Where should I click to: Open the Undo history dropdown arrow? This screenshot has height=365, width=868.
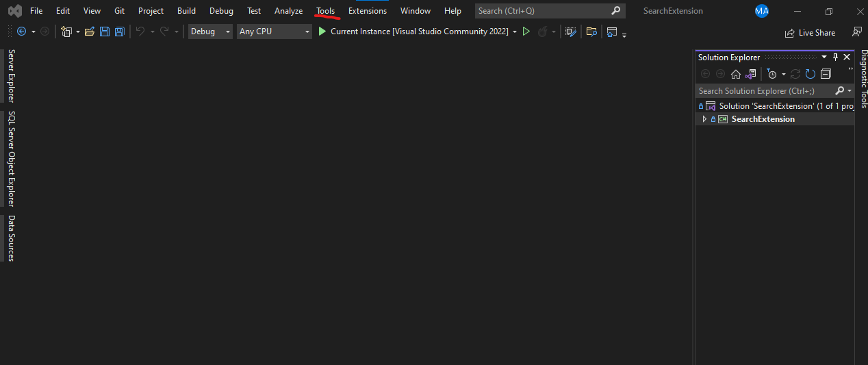pos(151,32)
